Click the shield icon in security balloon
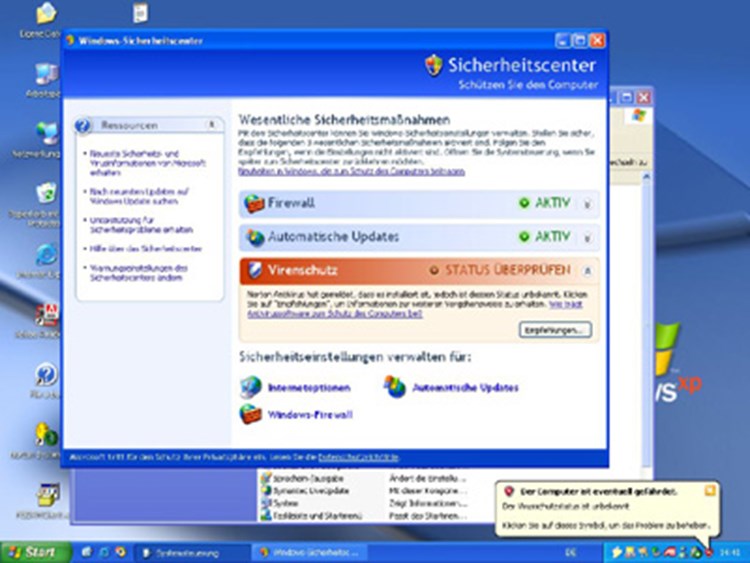Screen dimensions: 750x563 coord(509,491)
